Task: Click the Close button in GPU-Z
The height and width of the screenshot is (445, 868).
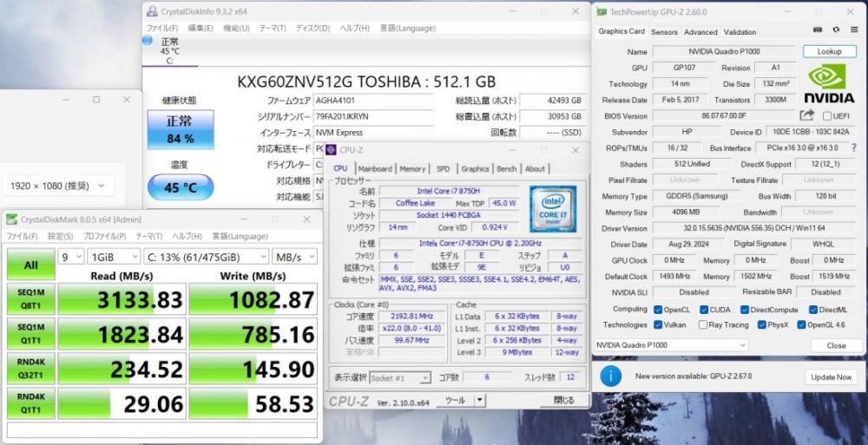Action: (837, 345)
